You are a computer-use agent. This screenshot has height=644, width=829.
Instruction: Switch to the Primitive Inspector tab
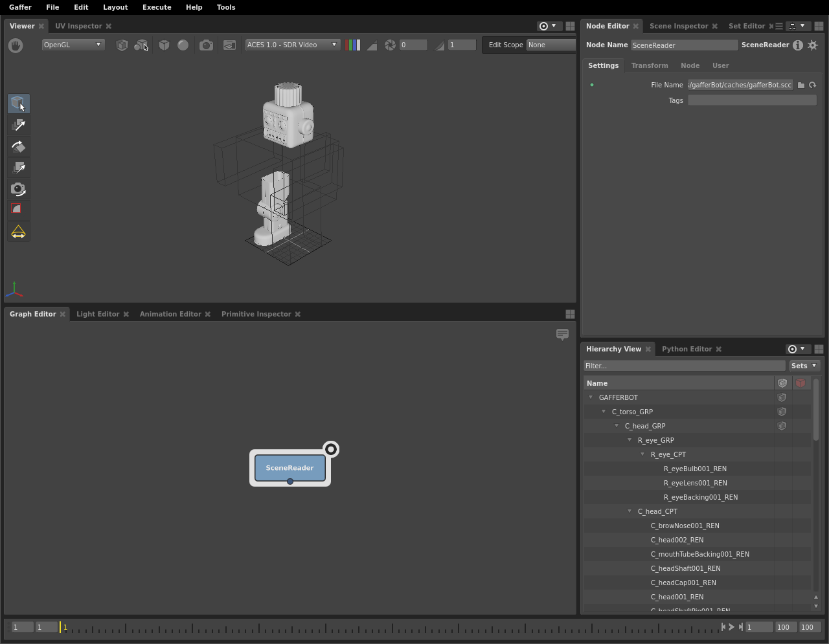point(256,314)
